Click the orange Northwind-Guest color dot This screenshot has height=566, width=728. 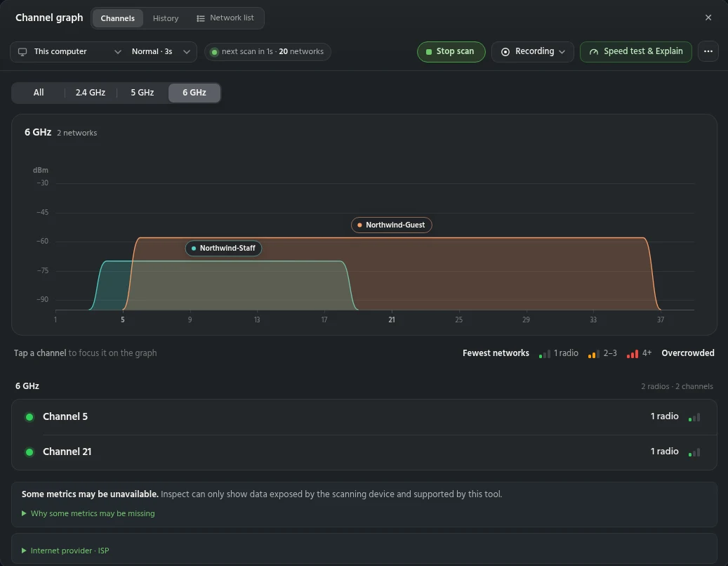359,225
